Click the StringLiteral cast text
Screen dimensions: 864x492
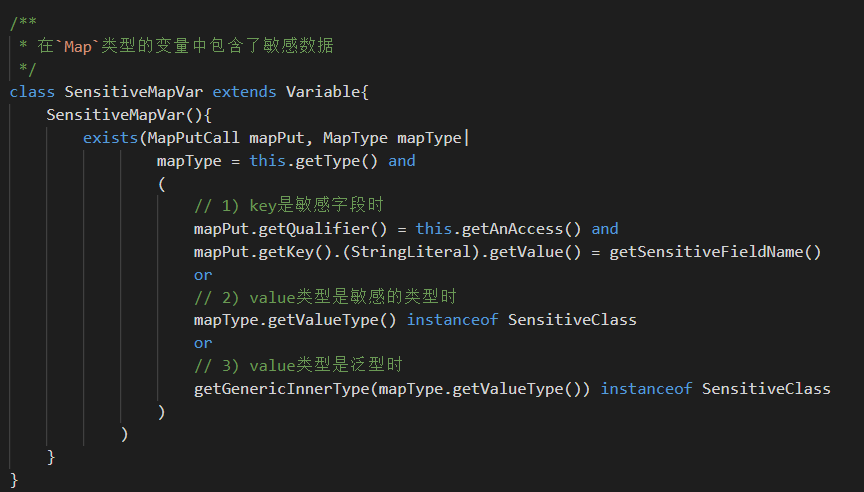coord(411,252)
